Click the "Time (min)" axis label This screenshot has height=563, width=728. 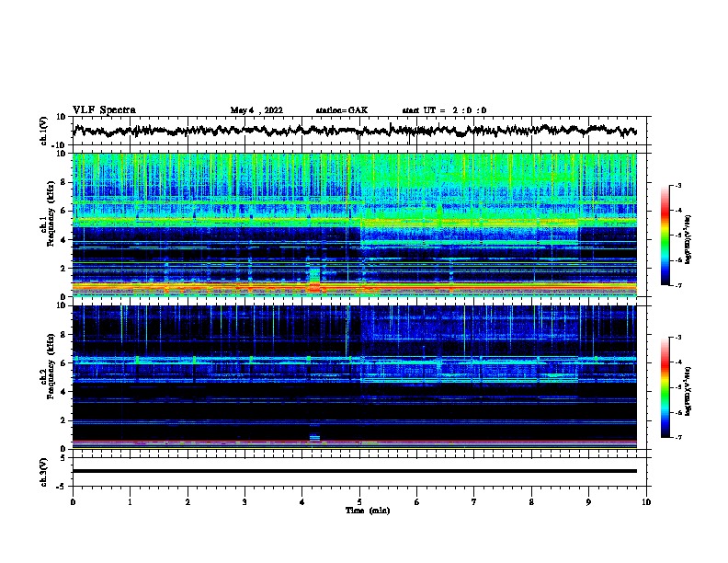[368, 511]
